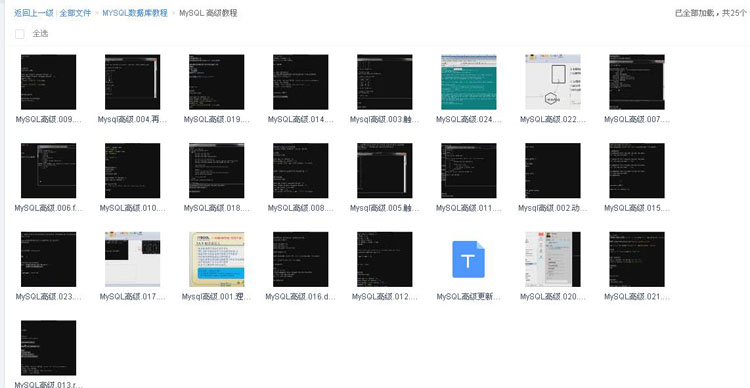This screenshot has width=750, height=388.
Task: Open video thumbnail Mysql高级.003.触
Action: [385, 82]
